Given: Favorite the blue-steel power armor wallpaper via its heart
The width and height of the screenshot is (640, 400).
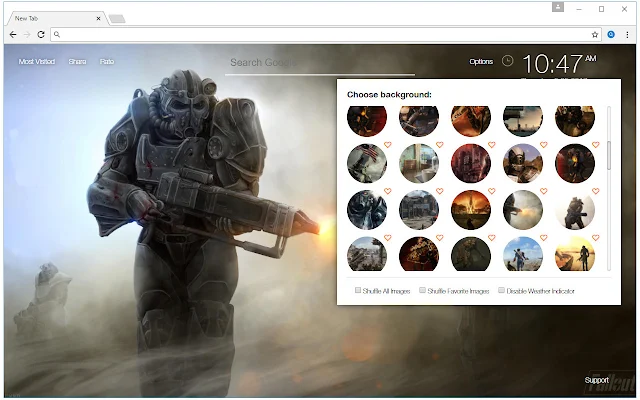Looking at the screenshot, I should (x=387, y=191).
